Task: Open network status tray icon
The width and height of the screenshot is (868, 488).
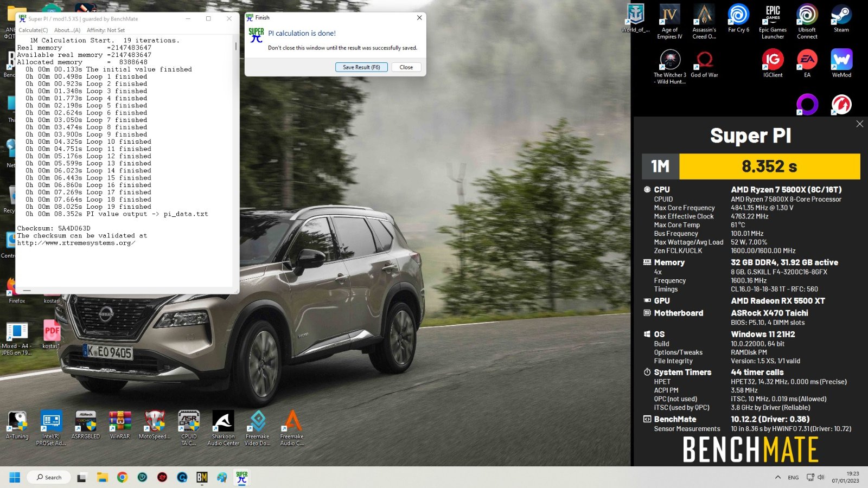Action: [810, 477]
